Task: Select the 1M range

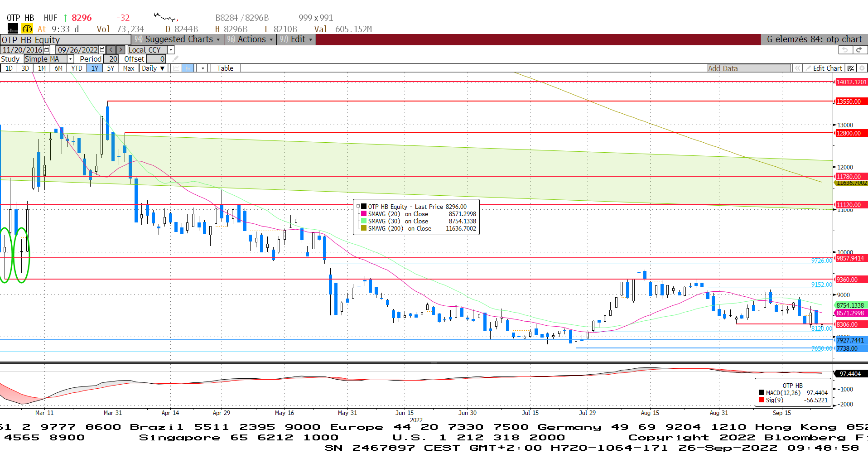Action: coord(42,68)
